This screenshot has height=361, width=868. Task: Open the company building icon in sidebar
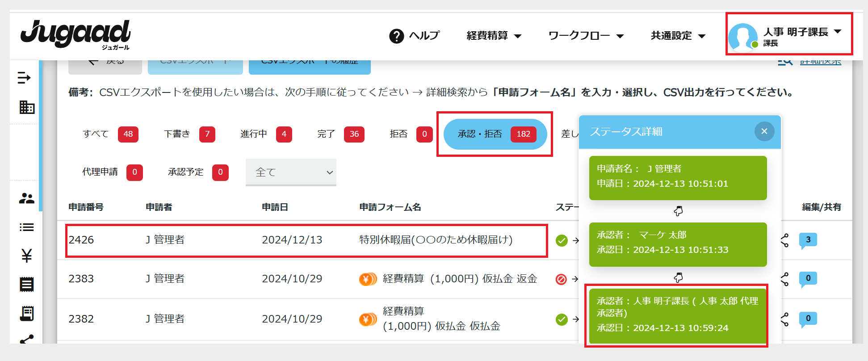point(27,107)
